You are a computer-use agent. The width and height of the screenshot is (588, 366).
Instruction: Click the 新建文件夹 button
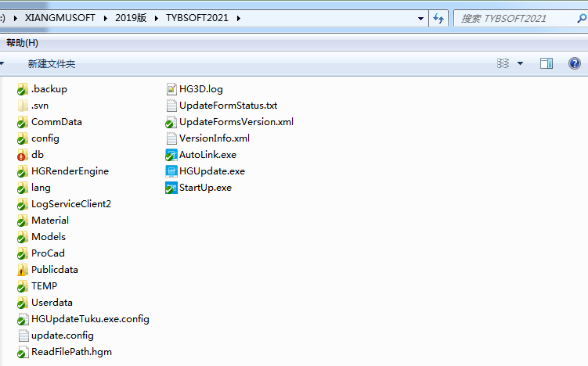pyautogui.click(x=52, y=63)
